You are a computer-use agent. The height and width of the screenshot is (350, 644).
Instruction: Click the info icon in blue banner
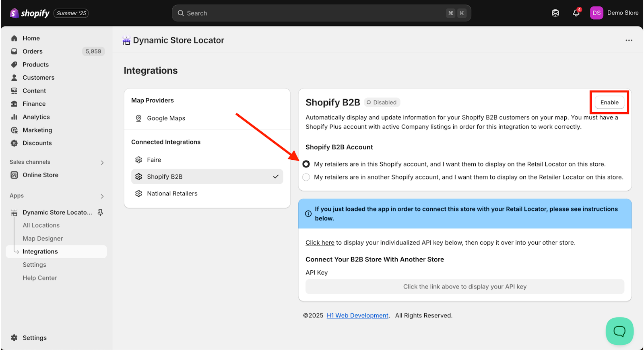coord(308,214)
